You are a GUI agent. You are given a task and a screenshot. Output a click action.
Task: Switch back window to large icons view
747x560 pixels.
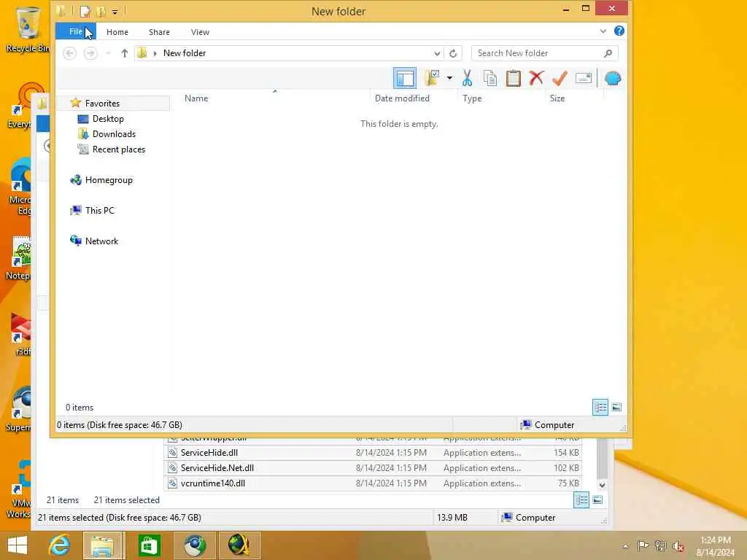597,500
